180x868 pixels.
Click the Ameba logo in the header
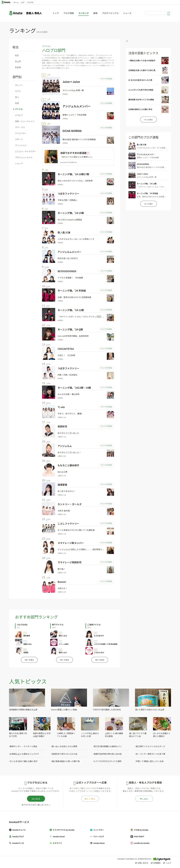(x=16, y=13)
